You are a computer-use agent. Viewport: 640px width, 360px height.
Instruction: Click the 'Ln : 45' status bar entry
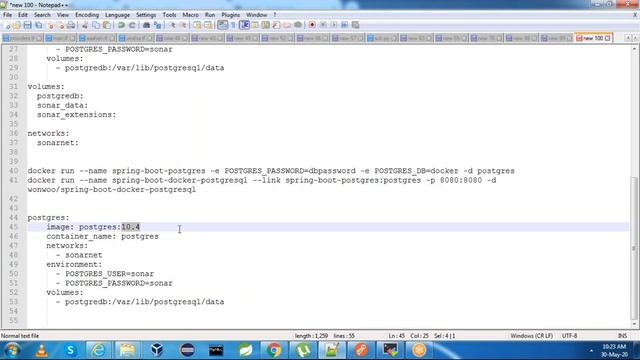(396, 336)
